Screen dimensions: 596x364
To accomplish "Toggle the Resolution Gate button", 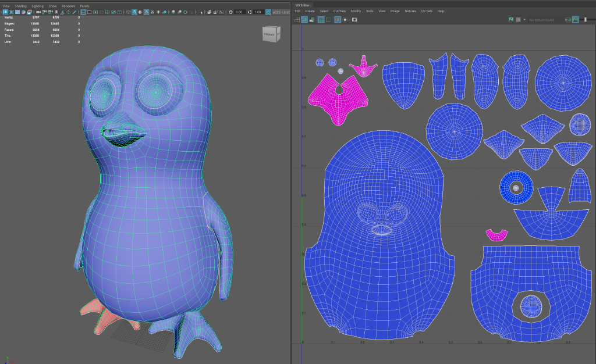I will pos(95,12).
